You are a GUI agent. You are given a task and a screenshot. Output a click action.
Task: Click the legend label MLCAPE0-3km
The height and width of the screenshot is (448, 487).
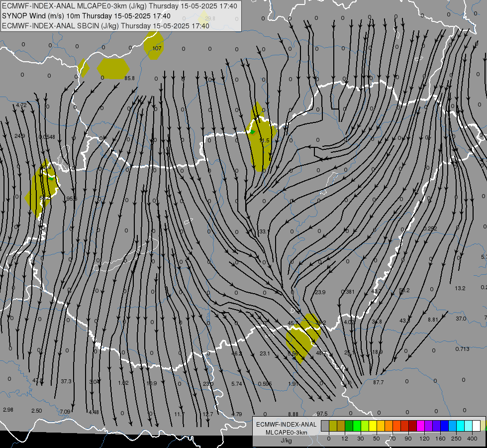[x=287, y=433]
